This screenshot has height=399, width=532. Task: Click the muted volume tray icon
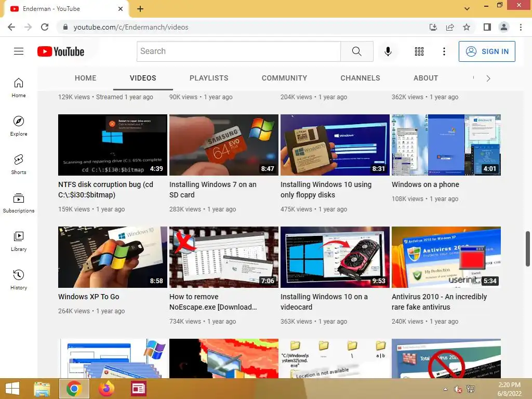tap(458, 389)
